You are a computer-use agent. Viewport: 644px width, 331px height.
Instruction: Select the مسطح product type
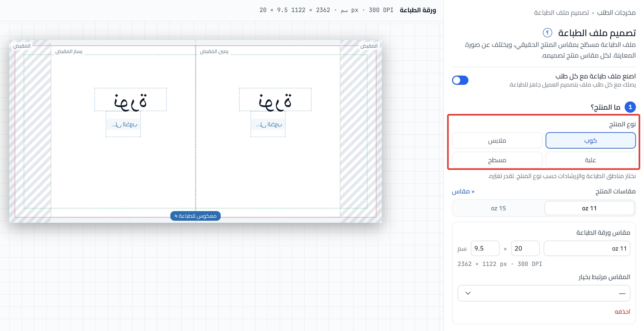pyautogui.click(x=497, y=160)
